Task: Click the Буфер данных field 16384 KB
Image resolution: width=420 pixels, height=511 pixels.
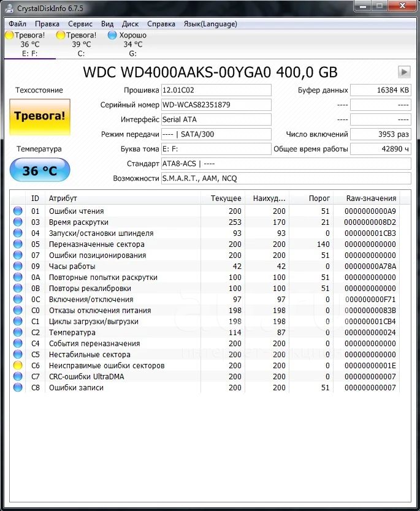Action: (381, 90)
